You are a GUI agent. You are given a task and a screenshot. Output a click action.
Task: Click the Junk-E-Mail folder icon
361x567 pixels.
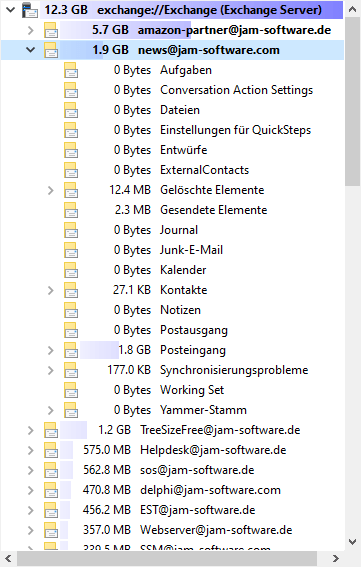click(71, 250)
